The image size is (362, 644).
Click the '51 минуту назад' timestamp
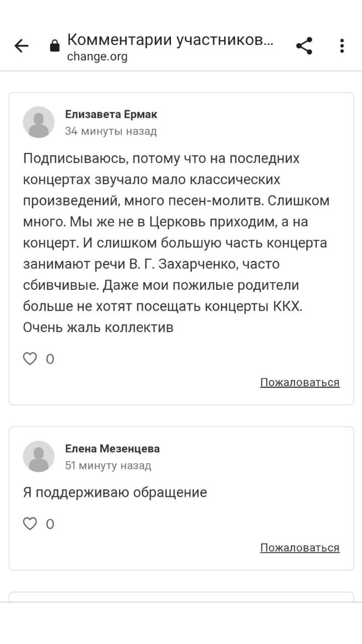pyautogui.click(x=108, y=465)
